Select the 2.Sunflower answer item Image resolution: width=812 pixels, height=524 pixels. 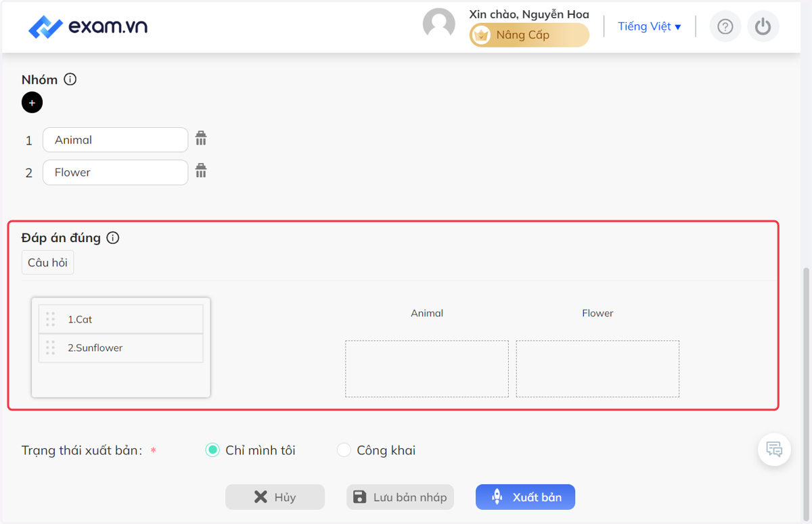pos(121,348)
